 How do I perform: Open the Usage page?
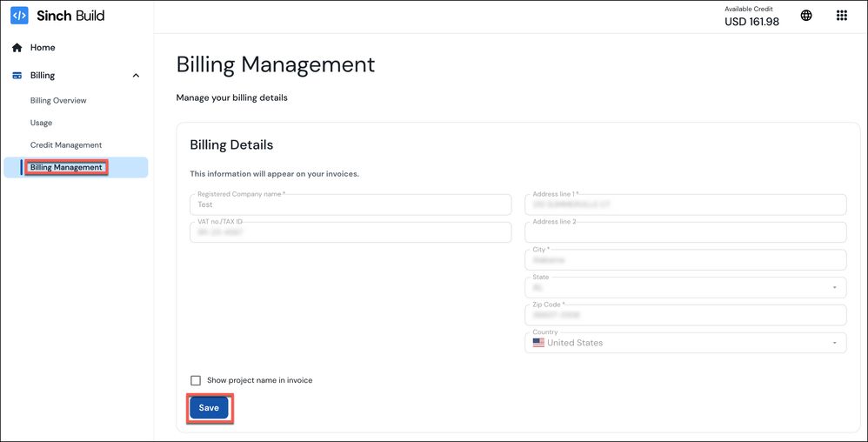click(41, 123)
